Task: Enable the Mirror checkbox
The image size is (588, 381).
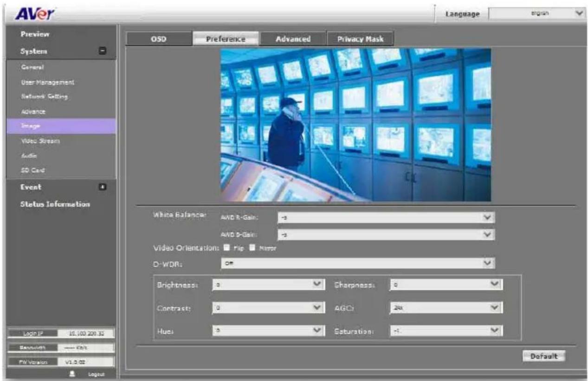Action: tap(252, 248)
